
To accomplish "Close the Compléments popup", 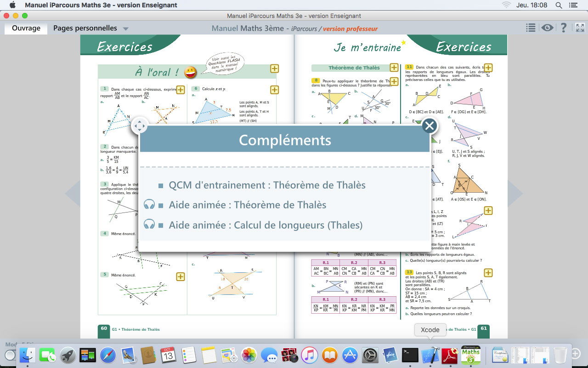I will 430,126.
